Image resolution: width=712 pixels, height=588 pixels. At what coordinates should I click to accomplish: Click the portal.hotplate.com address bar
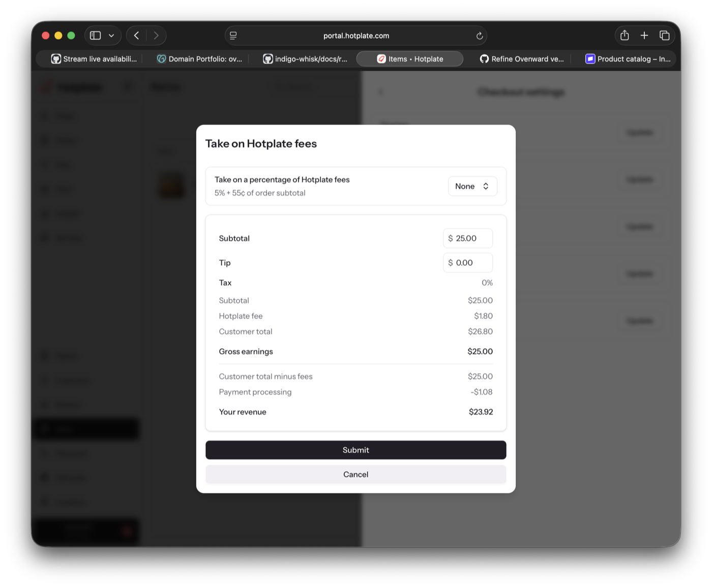(x=356, y=36)
